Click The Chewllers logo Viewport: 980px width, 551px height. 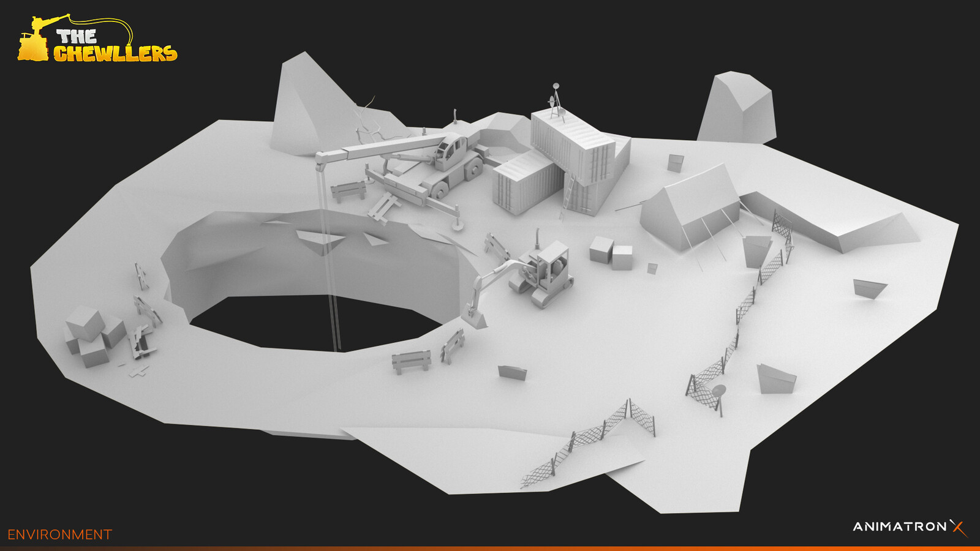click(97, 39)
